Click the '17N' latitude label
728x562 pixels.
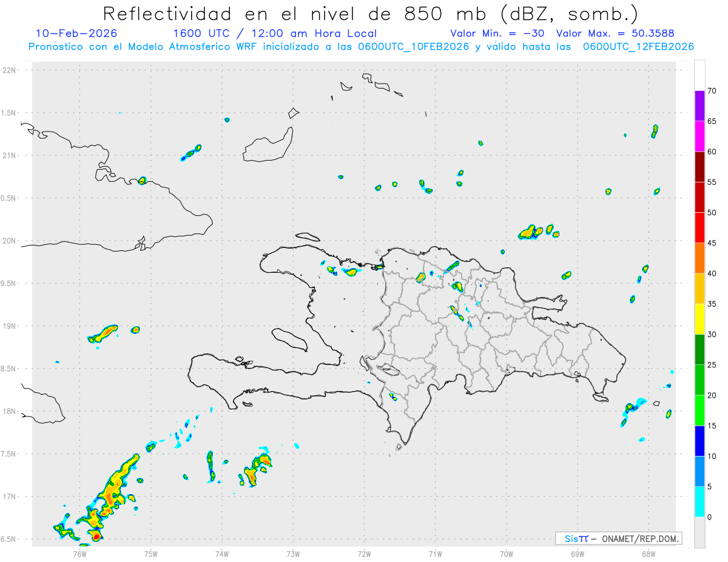9,497
